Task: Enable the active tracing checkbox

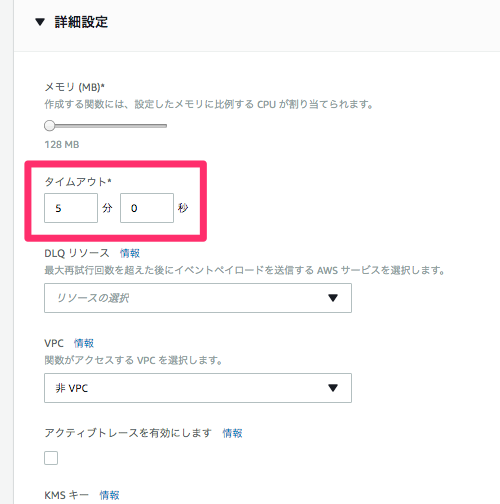Action: 51,458
